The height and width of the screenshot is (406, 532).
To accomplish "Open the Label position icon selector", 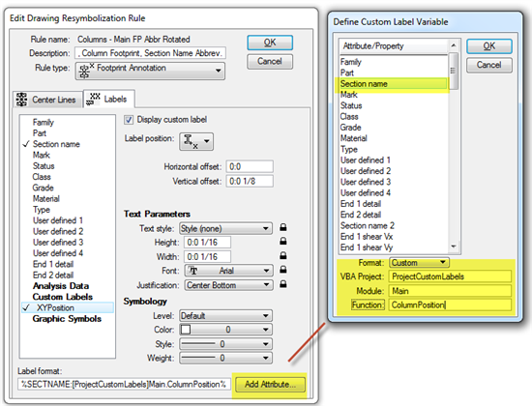I will point(196,141).
